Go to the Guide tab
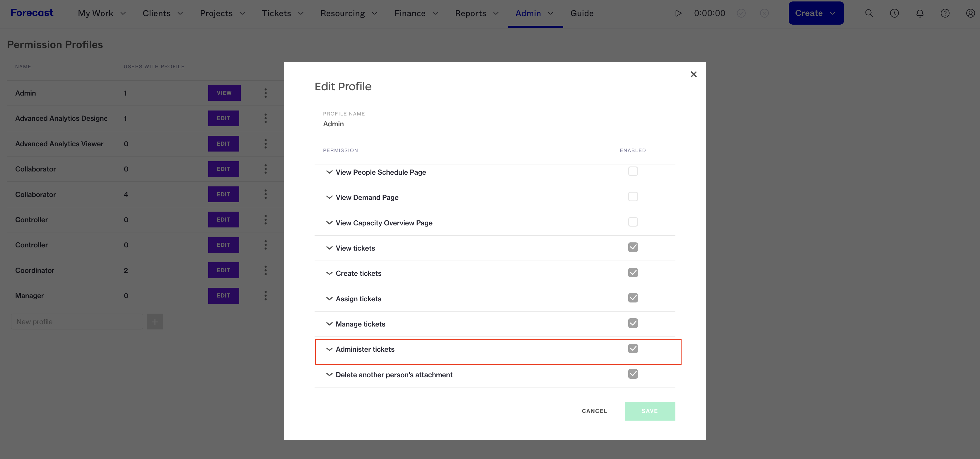This screenshot has height=459, width=980. pos(582,13)
